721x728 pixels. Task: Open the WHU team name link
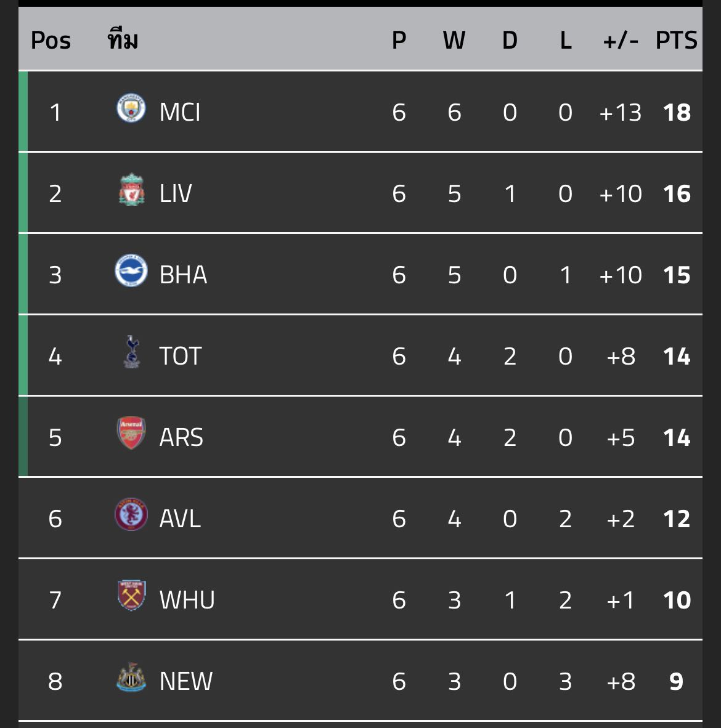pyautogui.click(x=187, y=600)
